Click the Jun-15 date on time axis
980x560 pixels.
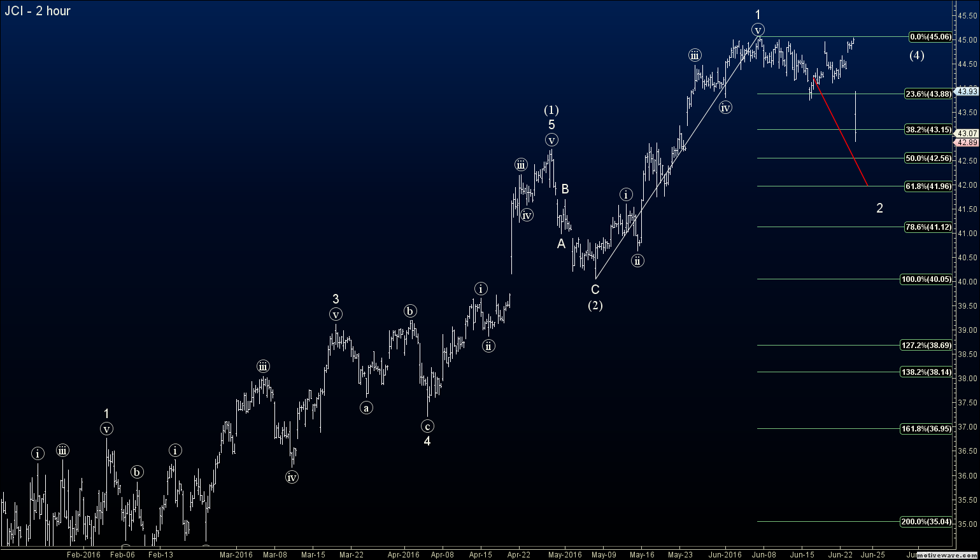pos(802,554)
